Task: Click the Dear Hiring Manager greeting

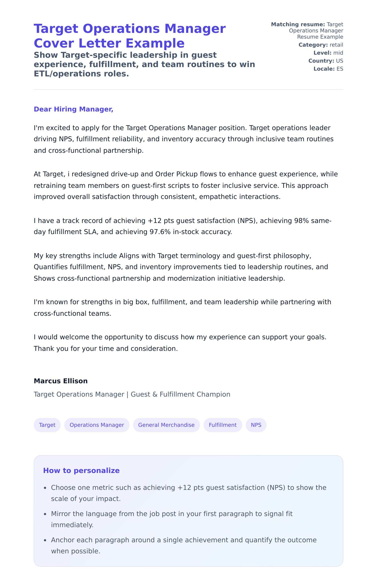Action: pos(73,109)
